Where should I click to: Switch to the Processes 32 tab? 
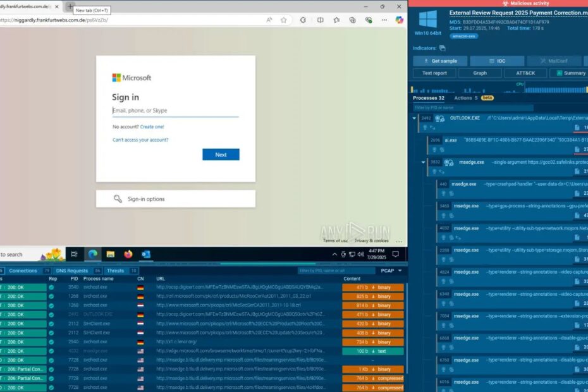pyautogui.click(x=428, y=98)
